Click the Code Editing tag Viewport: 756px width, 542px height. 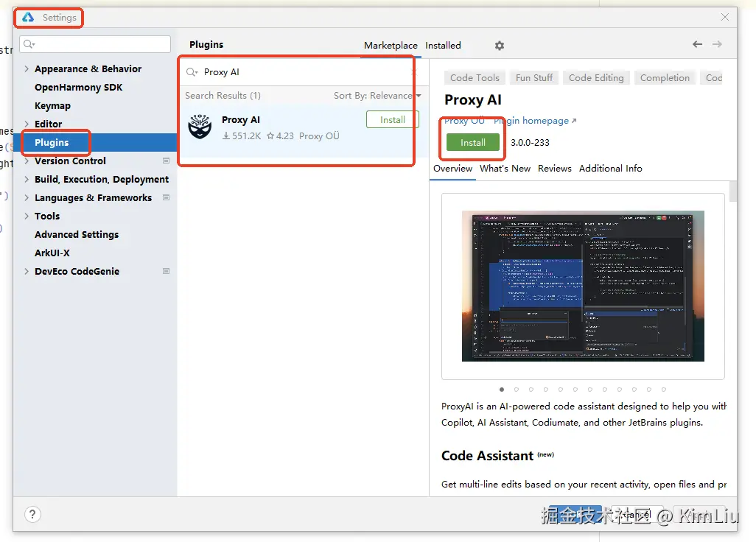[596, 77]
